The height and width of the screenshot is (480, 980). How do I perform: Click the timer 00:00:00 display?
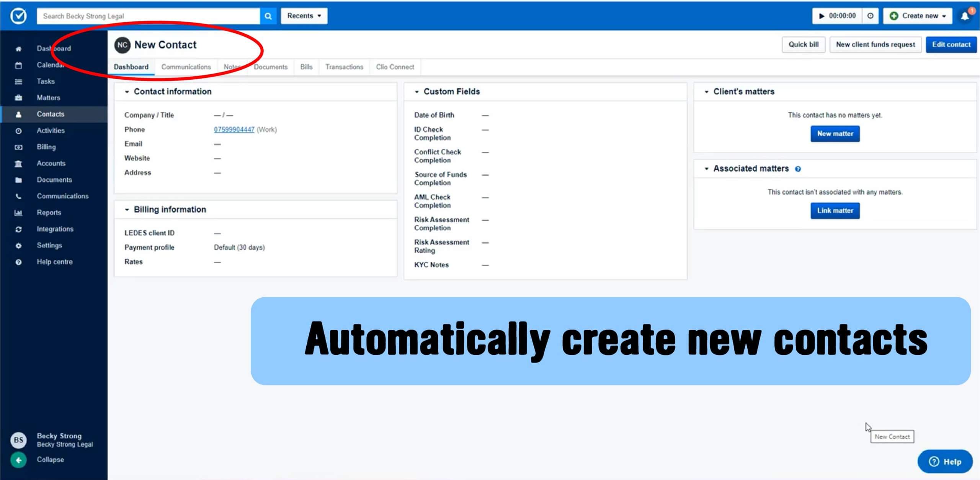click(x=842, y=16)
